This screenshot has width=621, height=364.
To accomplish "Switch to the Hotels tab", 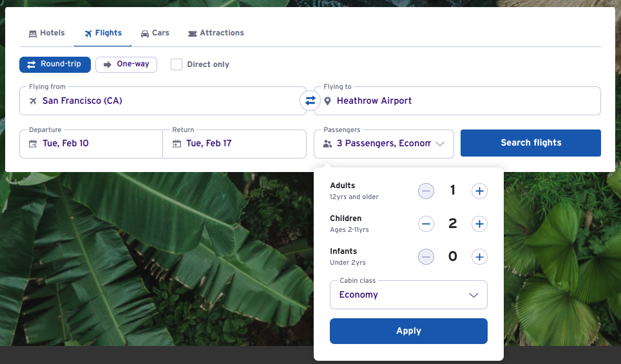I will tap(46, 33).
